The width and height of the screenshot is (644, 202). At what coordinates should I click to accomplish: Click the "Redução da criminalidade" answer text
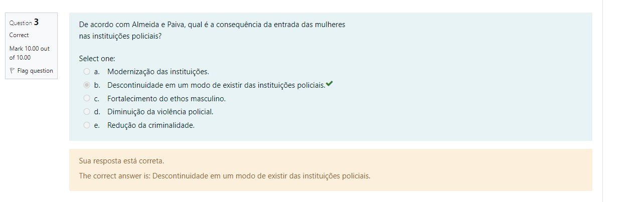150,125
